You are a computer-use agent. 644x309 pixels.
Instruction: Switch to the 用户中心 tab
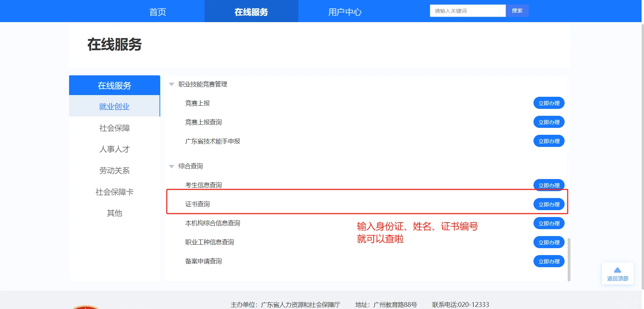(345, 12)
